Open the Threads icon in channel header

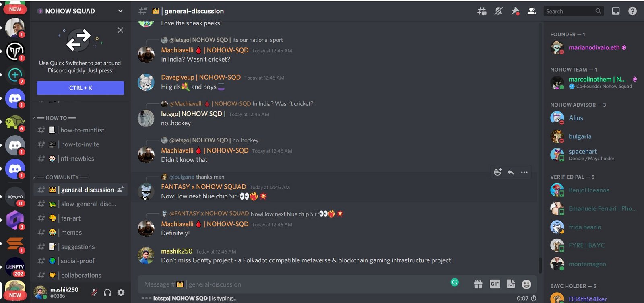tap(482, 11)
